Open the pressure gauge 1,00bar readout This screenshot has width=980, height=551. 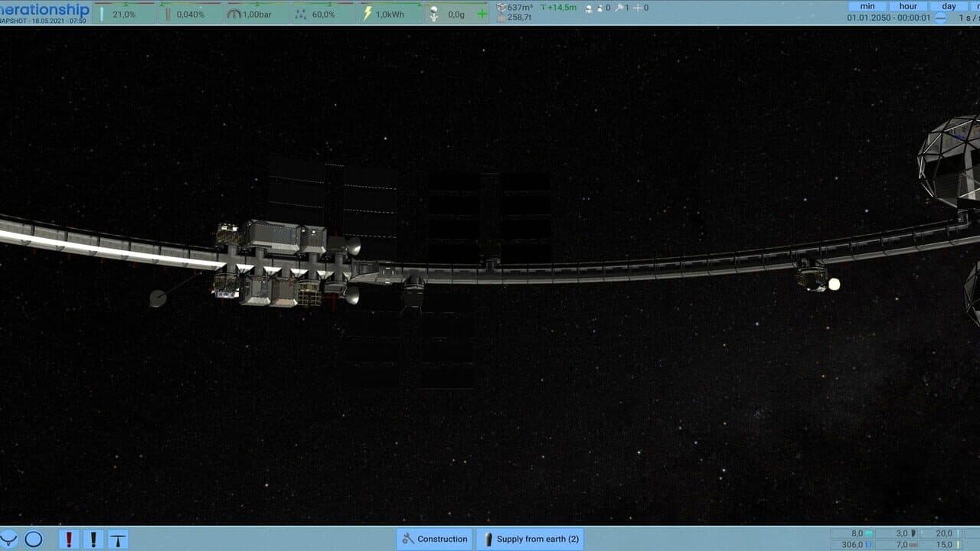(257, 14)
